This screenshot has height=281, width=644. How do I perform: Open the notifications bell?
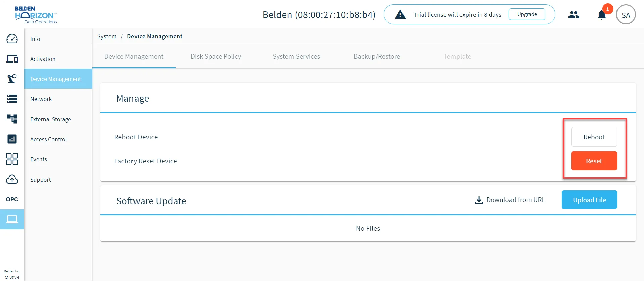[x=602, y=15]
